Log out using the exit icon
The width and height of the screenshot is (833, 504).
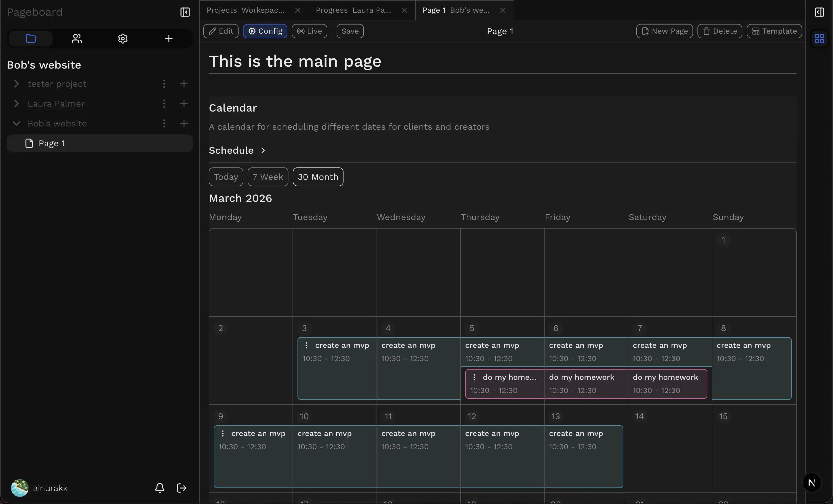point(182,487)
